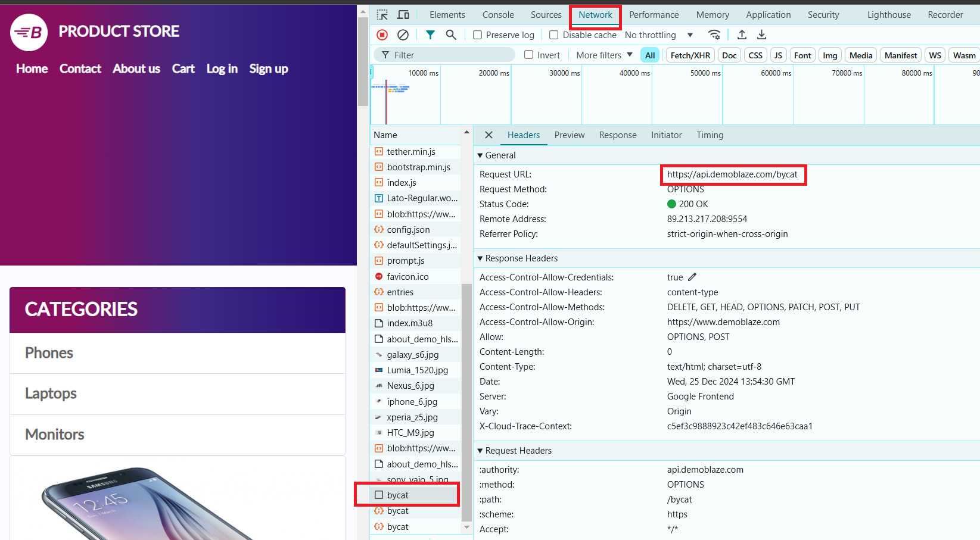980x540 pixels.
Task: Choose the Laptops category
Action: pyautogui.click(x=178, y=394)
